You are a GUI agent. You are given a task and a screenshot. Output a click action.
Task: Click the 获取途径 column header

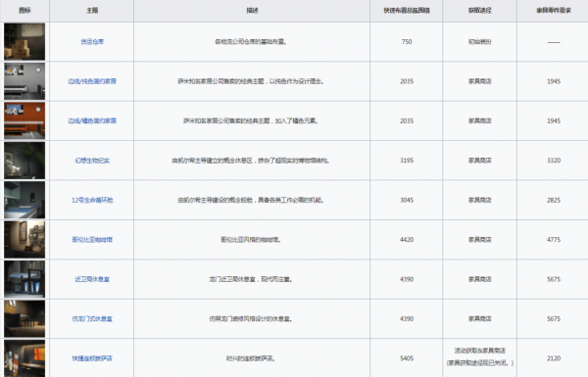pyautogui.click(x=479, y=11)
